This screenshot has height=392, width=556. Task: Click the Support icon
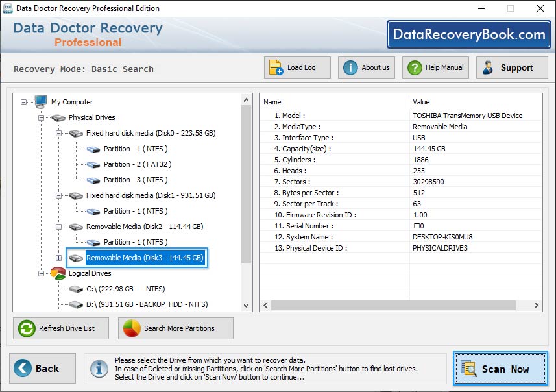[489, 67]
